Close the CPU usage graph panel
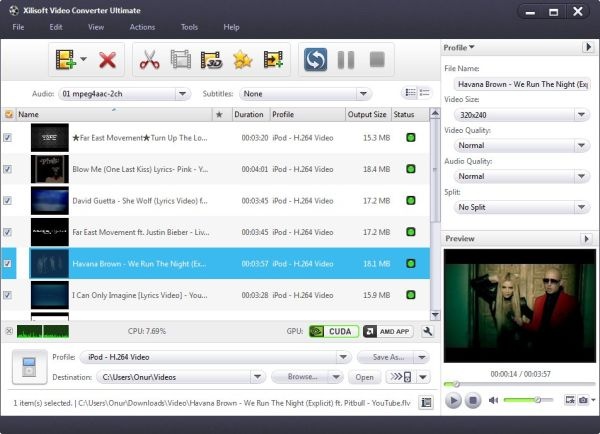 tap(9, 331)
